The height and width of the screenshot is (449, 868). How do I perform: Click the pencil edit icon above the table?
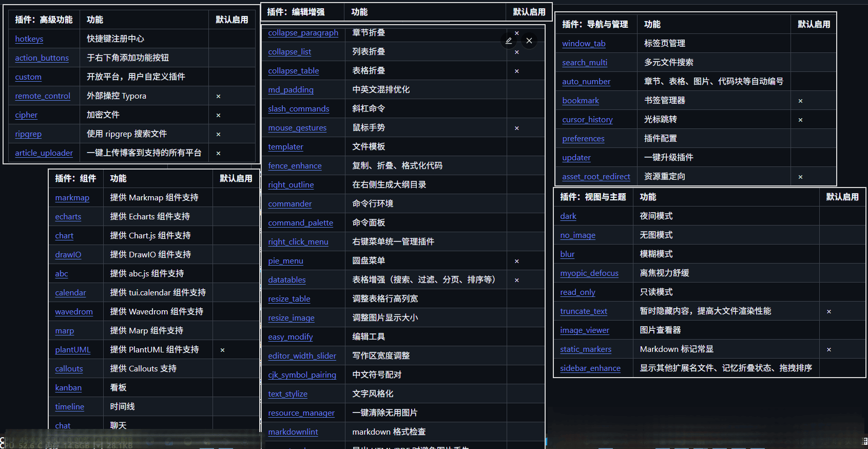(509, 41)
